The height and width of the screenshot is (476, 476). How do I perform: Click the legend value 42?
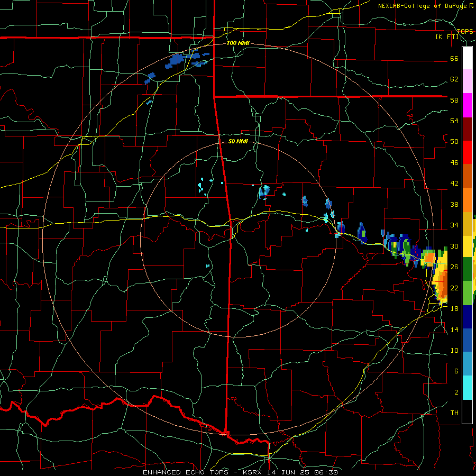coord(454,184)
